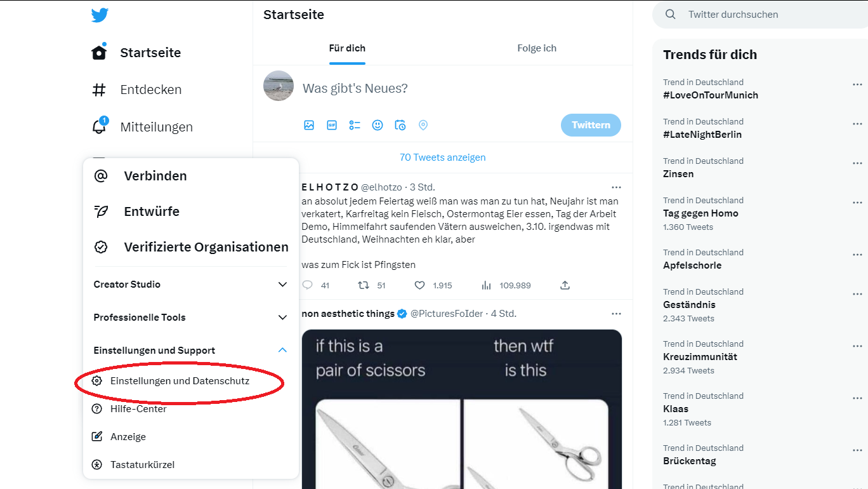Schedule the tweet via the calendar icon
Image resolution: width=868 pixels, height=489 pixels.
point(400,125)
